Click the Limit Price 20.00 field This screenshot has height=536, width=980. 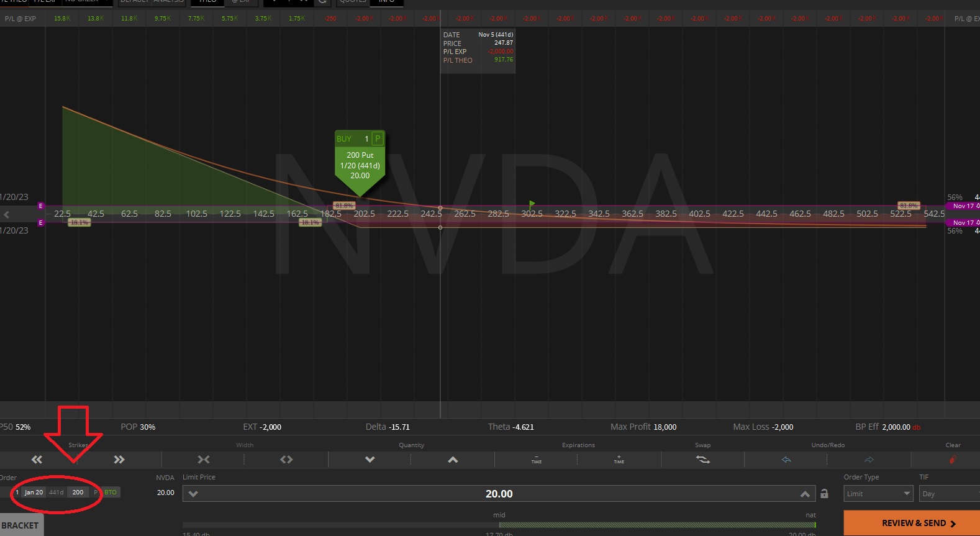[x=499, y=494]
